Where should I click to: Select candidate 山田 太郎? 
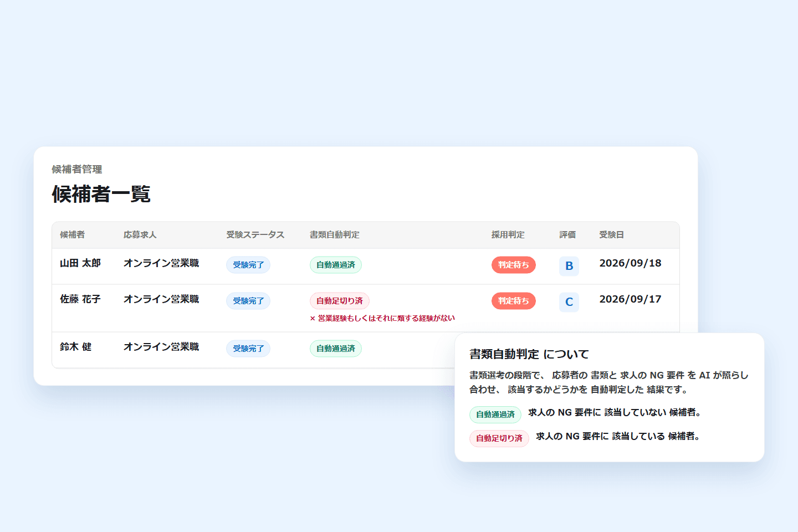coord(80,263)
